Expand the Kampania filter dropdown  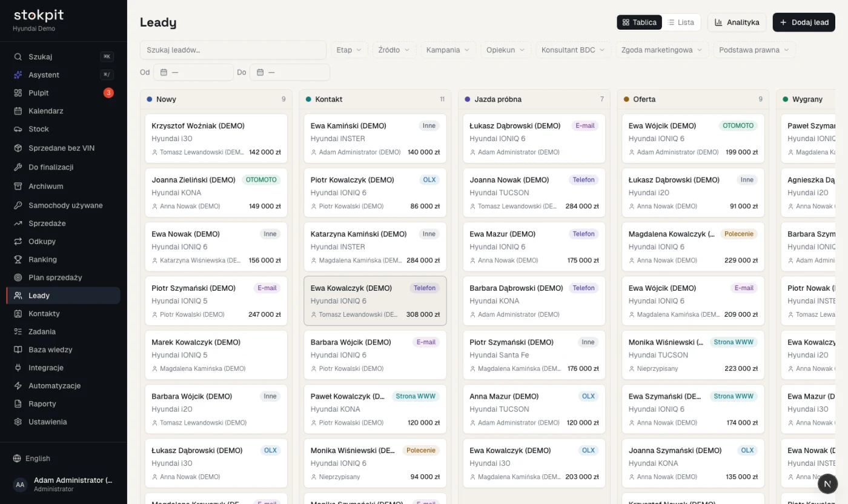pos(448,50)
